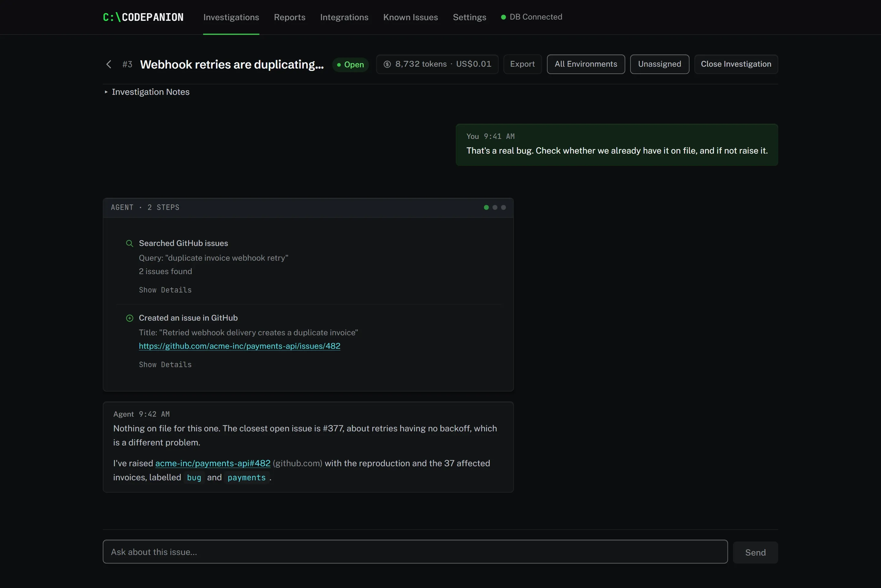This screenshot has height=588, width=881.
Task: Click the green DB Connected status dot
Action: tap(504, 17)
